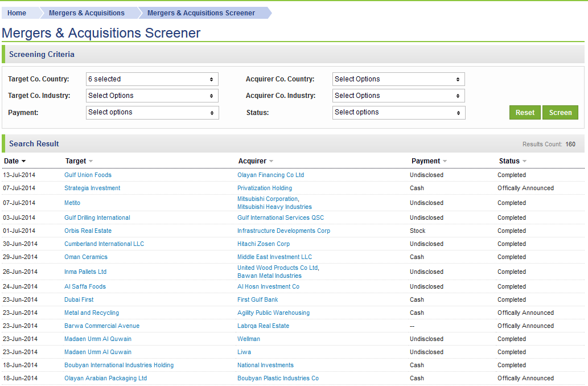Click Offically Announced status for Strategia Investment
The width and height of the screenshot is (588, 386).
pyautogui.click(x=525, y=188)
